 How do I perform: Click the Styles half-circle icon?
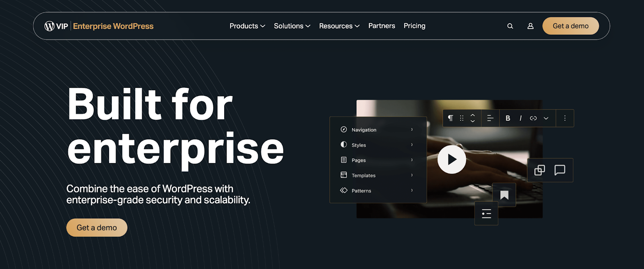pos(344,145)
